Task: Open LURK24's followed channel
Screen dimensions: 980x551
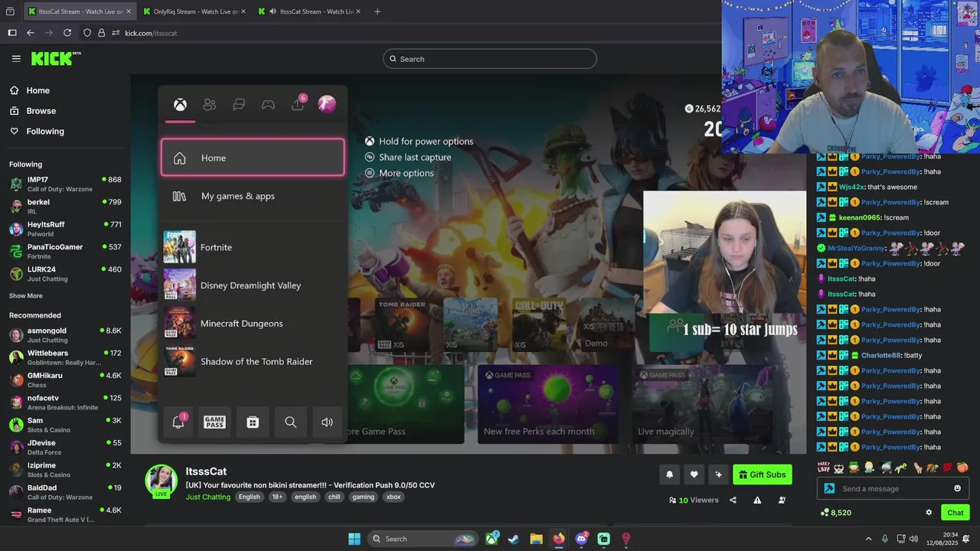Action: coord(65,273)
